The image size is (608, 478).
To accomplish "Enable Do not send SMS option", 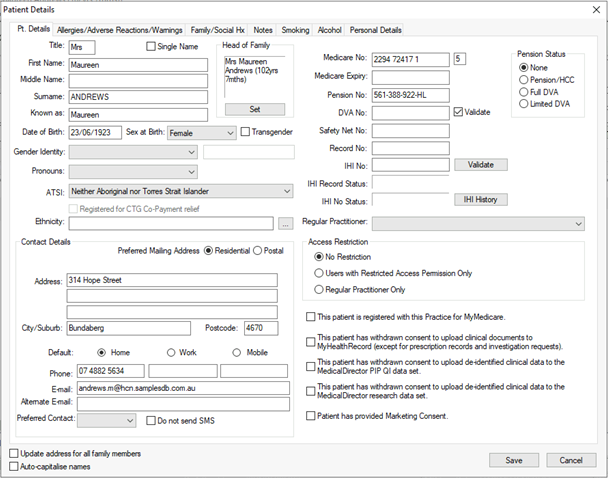I will tap(151, 421).
